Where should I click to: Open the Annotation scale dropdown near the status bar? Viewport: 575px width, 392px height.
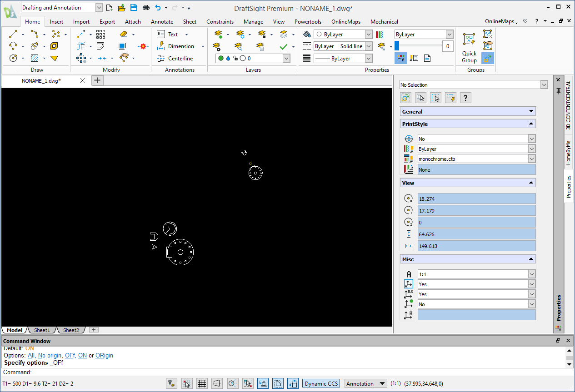pos(365,383)
